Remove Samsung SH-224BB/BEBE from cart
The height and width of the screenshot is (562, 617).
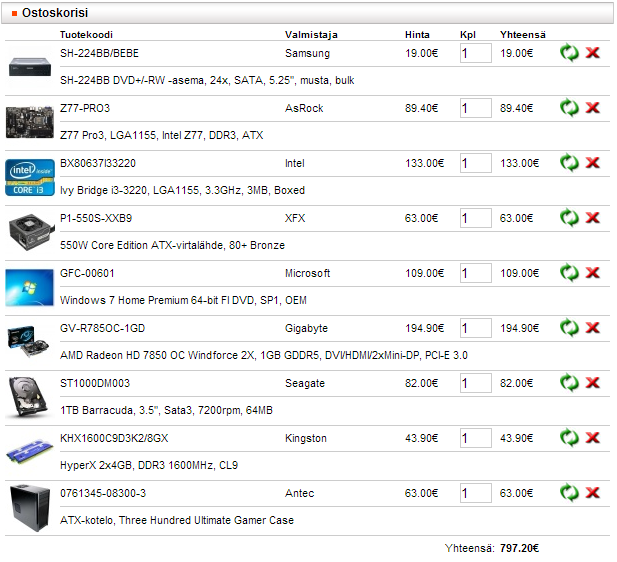point(593,53)
